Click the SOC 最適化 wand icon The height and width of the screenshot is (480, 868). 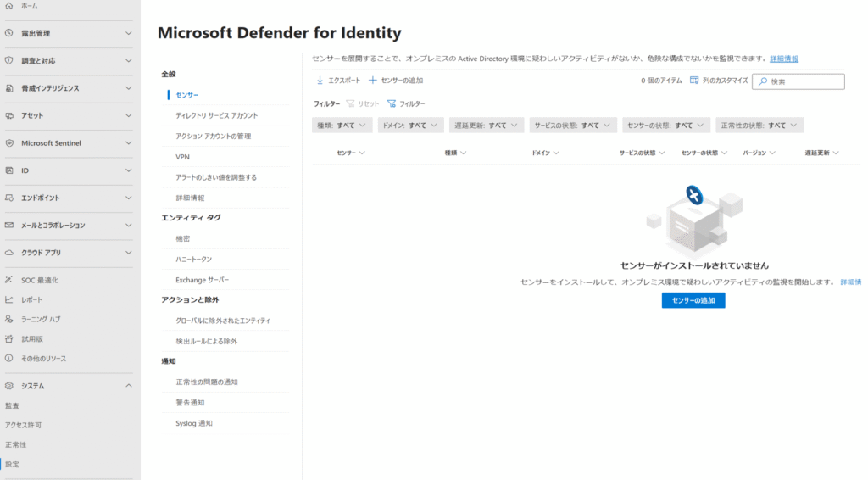(x=8, y=280)
